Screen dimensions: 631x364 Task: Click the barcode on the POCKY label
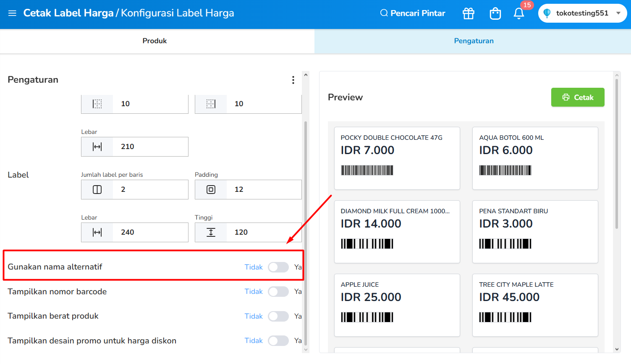tap(367, 170)
